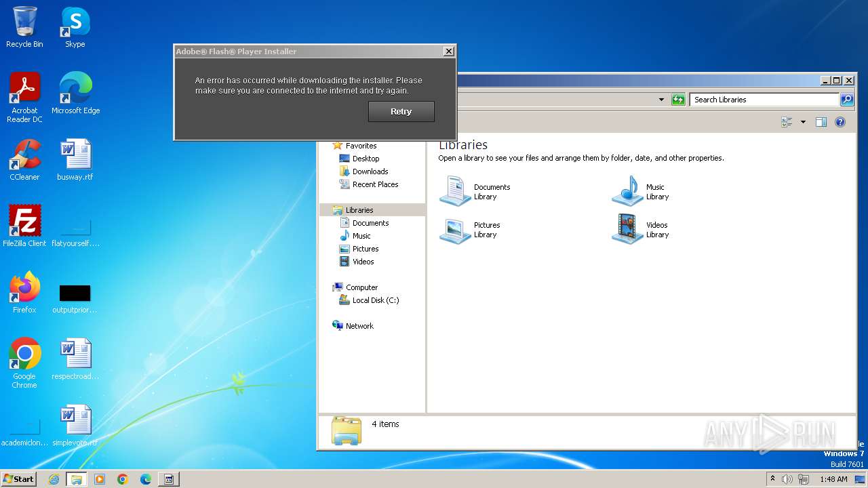This screenshot has width=868, height=488.
Task: Show hidden system tray icons
Action: (773, 479)
